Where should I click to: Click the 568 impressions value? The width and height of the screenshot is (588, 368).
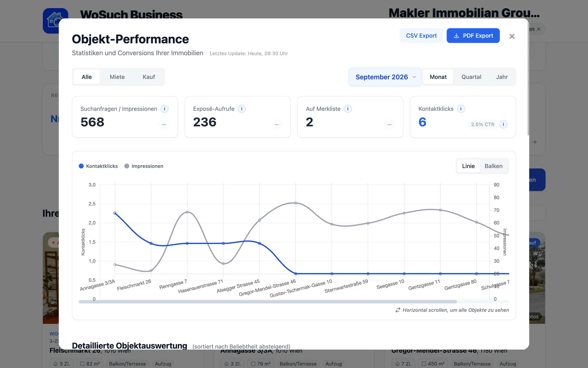pos(92,122)
